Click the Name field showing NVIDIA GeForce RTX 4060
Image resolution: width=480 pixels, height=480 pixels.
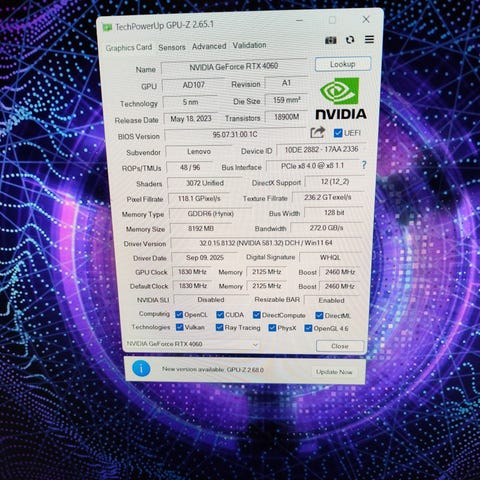(x=234, y=67)
